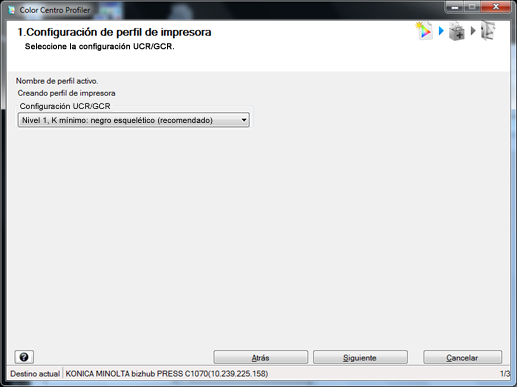Click the KONICA MINOLTA bizhub PRESS C1070 status text
The width and height of the screenshot is (517, 387).
tap(167, 374)
